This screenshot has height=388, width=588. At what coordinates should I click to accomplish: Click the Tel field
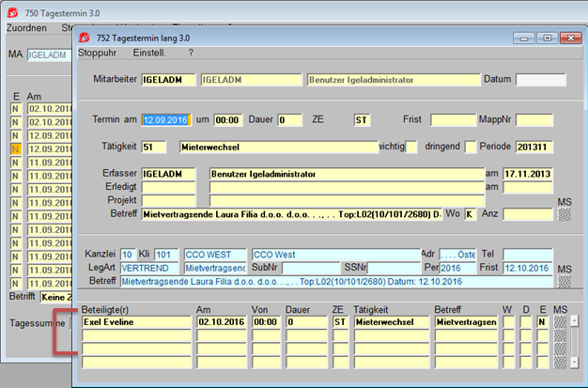point(528,255)
